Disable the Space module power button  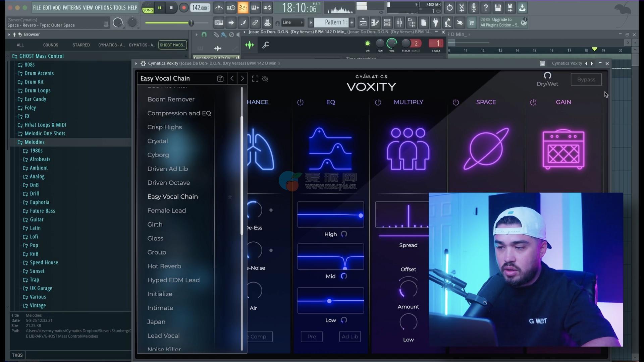455,102
